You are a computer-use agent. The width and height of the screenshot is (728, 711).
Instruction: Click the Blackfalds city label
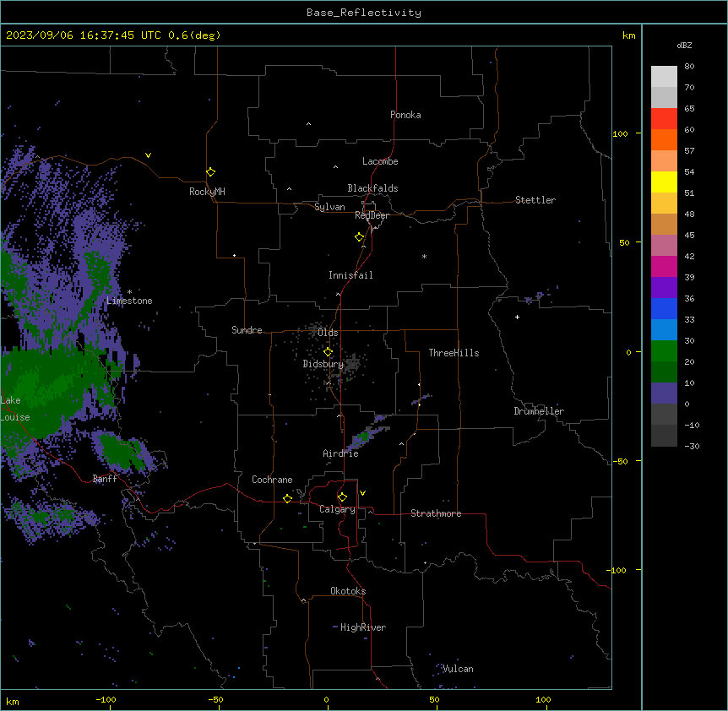372,188
